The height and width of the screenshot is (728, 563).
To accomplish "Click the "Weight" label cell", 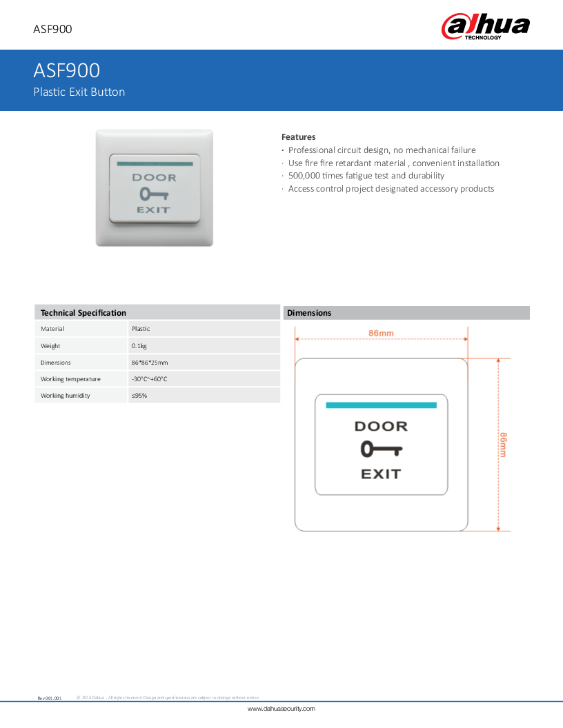I will pyautogui.click(x=81, y=346).
